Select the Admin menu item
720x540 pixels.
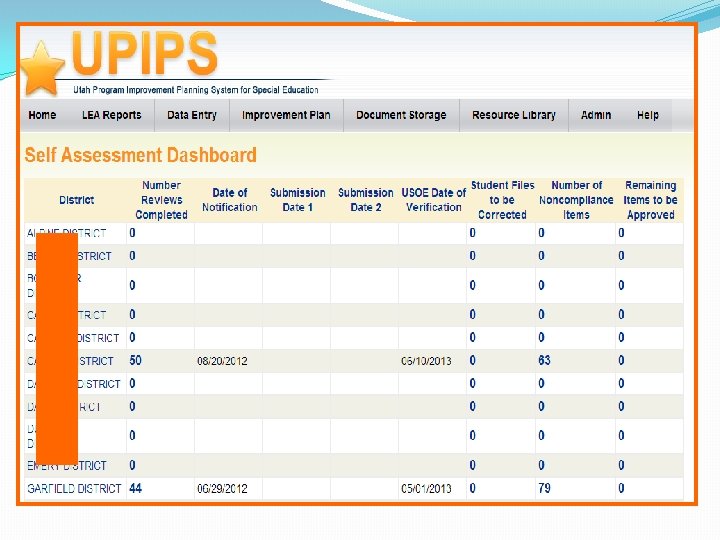596,115
